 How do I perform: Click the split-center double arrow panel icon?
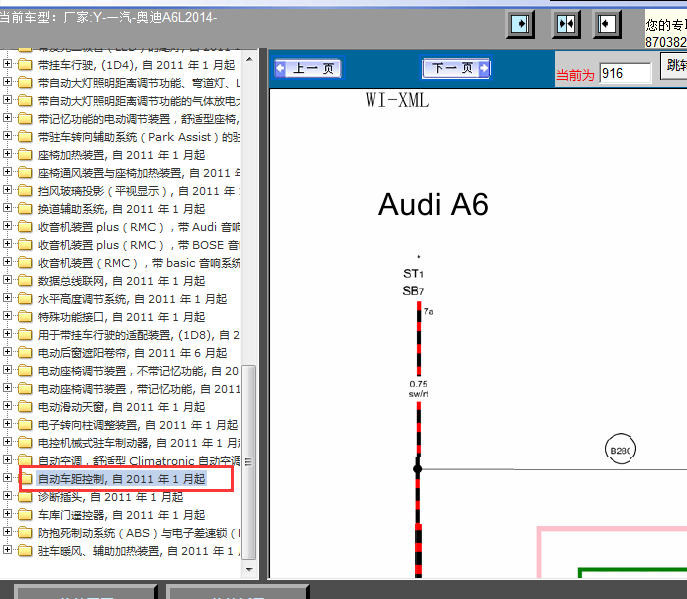(x=566, y=24)
